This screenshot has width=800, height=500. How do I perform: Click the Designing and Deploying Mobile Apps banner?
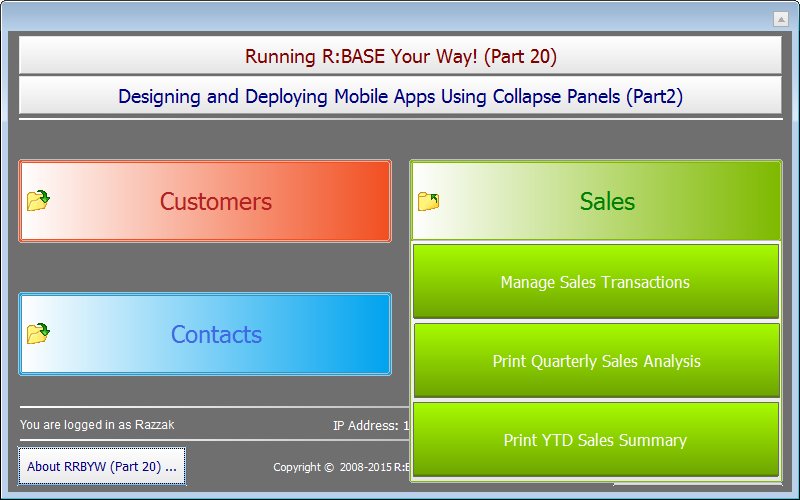400,96
